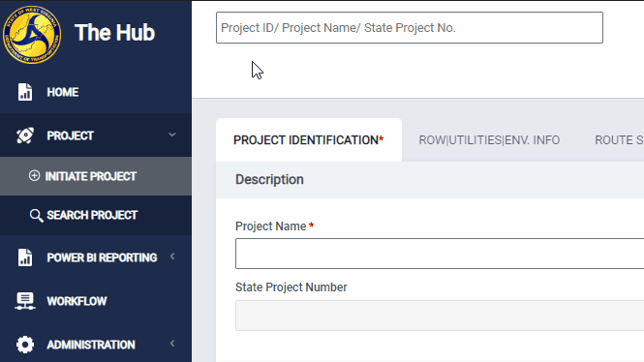This screenshot has width=644, height=362.
Task: Collapse the Project menu chevron
Action: pyautogui.click(x=172, y=135)
